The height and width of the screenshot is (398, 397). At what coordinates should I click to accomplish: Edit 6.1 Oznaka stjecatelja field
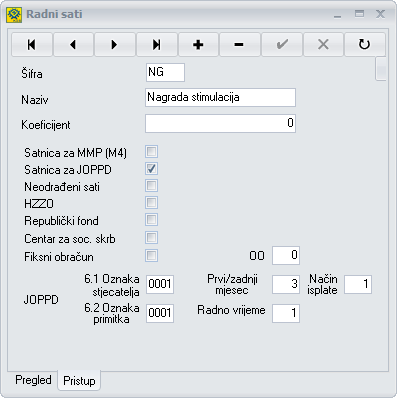[x=160, y=284]
